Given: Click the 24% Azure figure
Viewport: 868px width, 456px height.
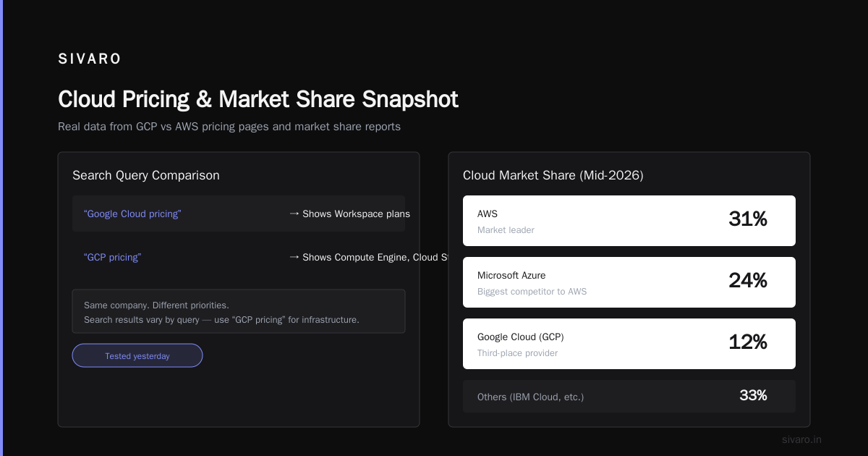Looking at the screenshot, I should (748, 281).
